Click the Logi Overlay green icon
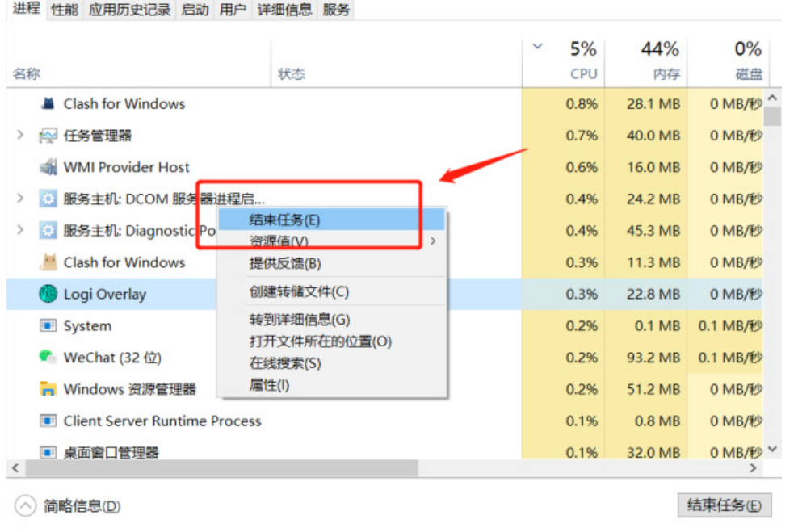794x532 pixels. 48,294
